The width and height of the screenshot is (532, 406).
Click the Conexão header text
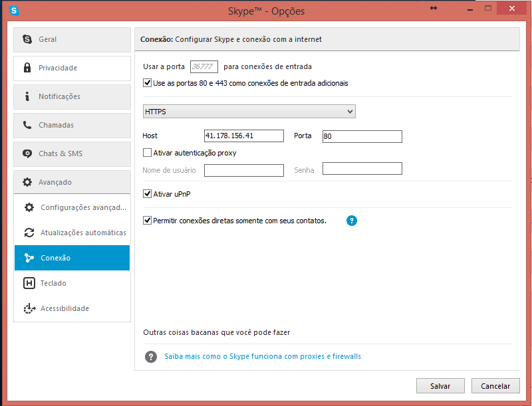[231, 39]
